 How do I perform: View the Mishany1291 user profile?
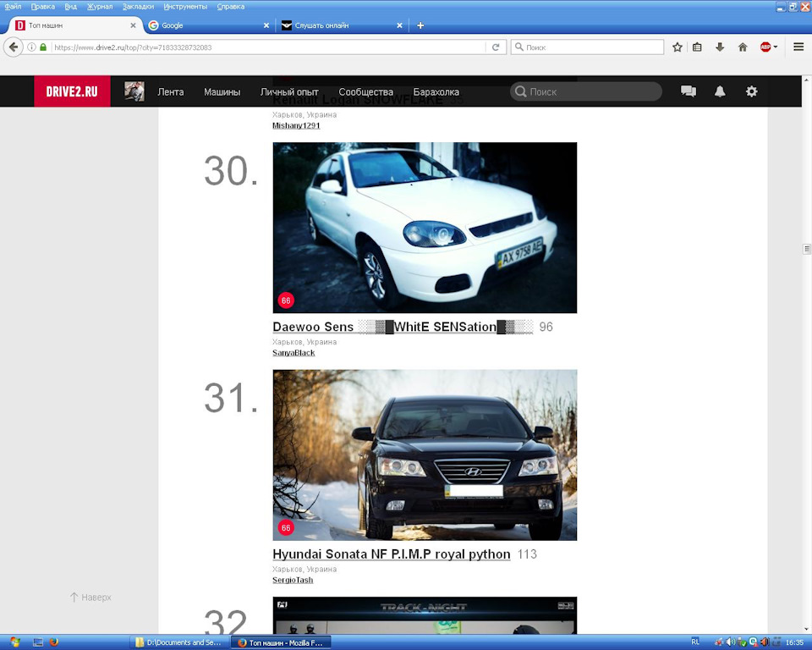click(x=296, y=125)
